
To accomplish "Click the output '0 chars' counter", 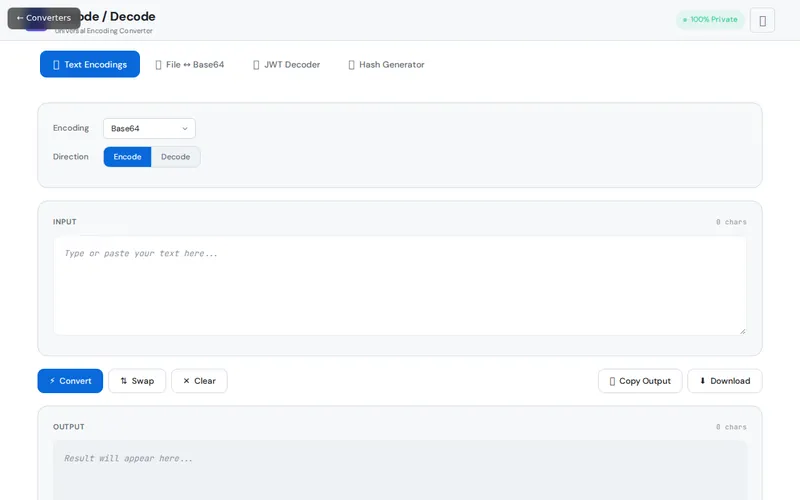I will 731,427.
